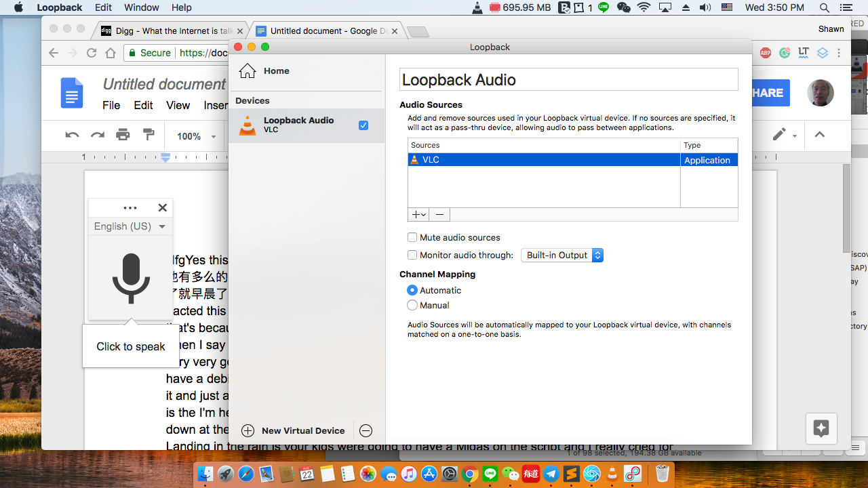Open the Loopback app menu
Screen dimensions: 868x488
point(60,7)
